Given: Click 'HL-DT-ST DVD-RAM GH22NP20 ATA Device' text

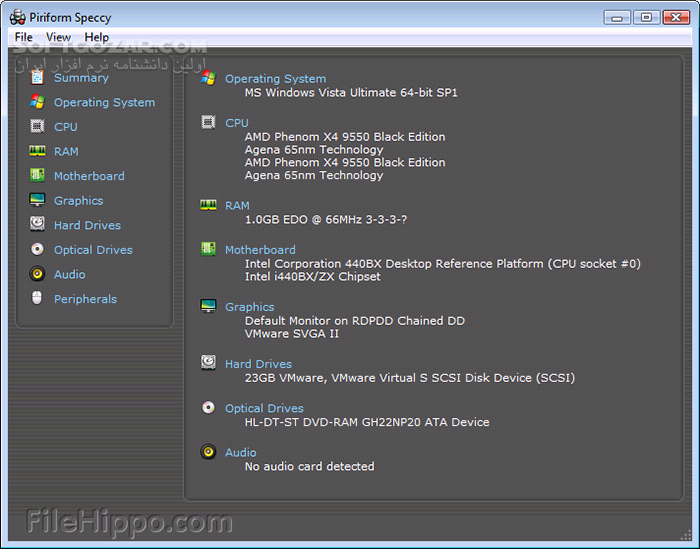Looking at the screenshot, I should (367, 422).
